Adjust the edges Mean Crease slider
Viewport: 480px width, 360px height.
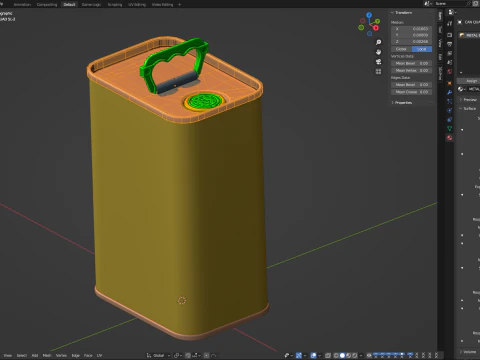pyautogui.click(x=411, y=92)
